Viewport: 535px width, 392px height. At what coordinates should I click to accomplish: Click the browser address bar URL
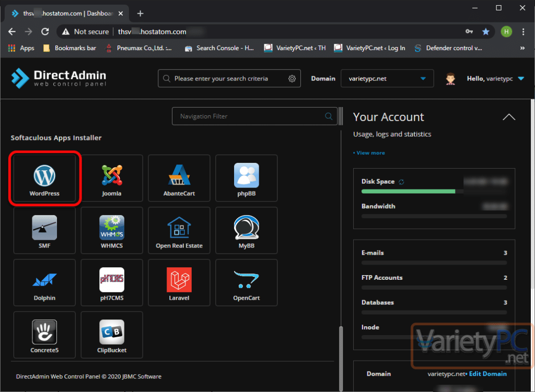click(x=152, y=32)
